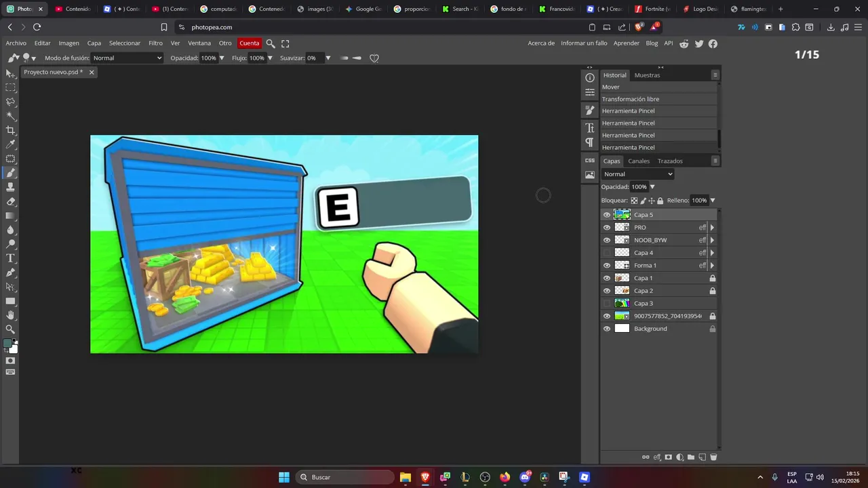
Task: Open the Archivo menu
Action: pos(16,43)
